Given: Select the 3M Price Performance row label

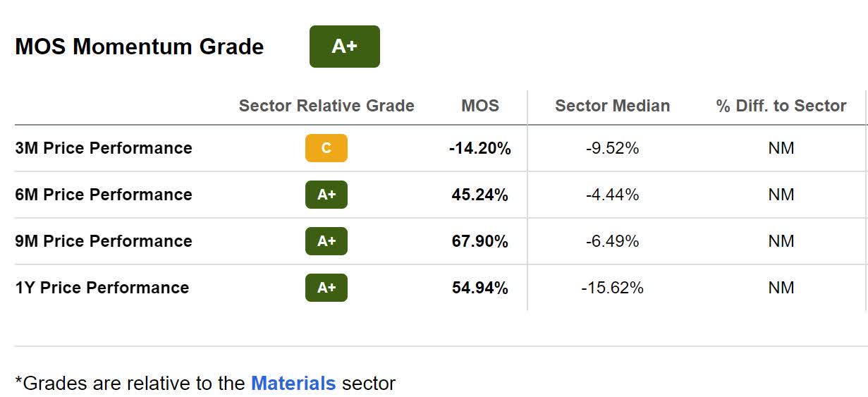Looking at the screenshot, I should (x=104, y=148).
